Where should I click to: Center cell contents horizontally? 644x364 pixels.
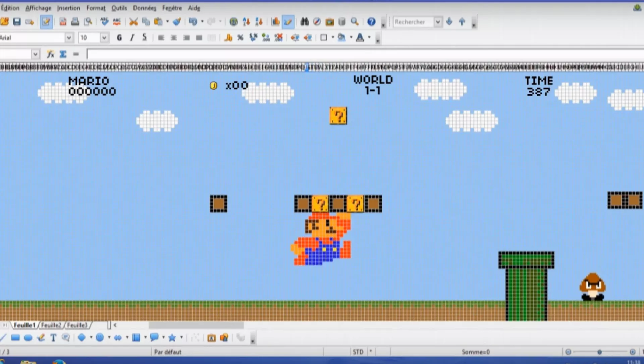coord(174,38)
